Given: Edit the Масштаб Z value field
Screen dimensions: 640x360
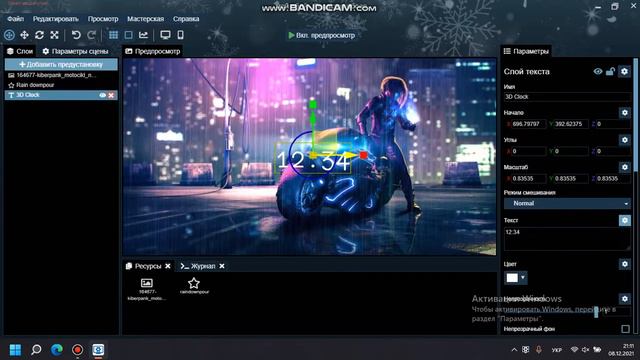Looking at the screenshot, I should coord(613,178).
